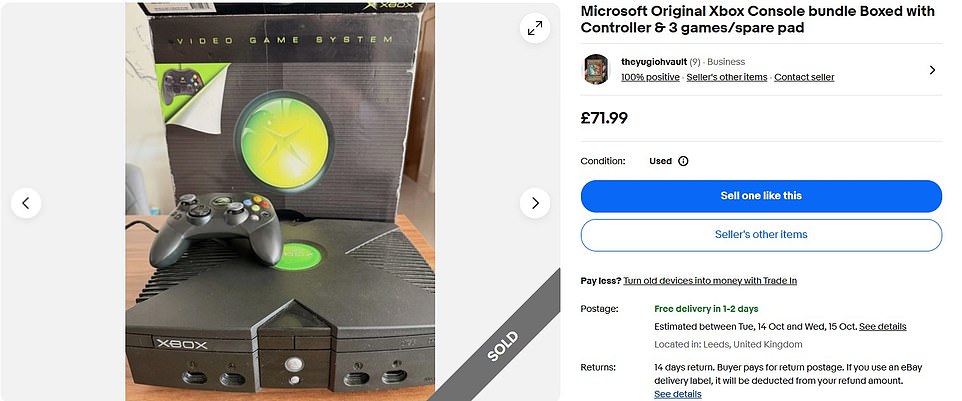Viewport: 962px width, 401px height.
Task: Click the Contact seller link
Action: pyautogui.click(x=804, y=77)
